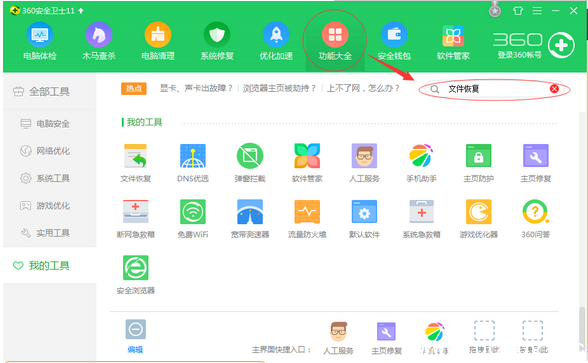Click the 热点 orange tag
Viewport: 588px width, 363px height.
tap(134, 88)
